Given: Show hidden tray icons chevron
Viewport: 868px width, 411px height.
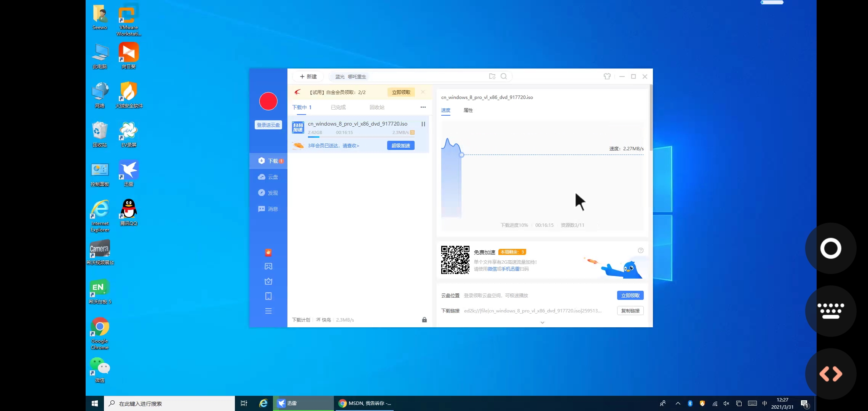Looking at the screenshot, I should 678,403.
